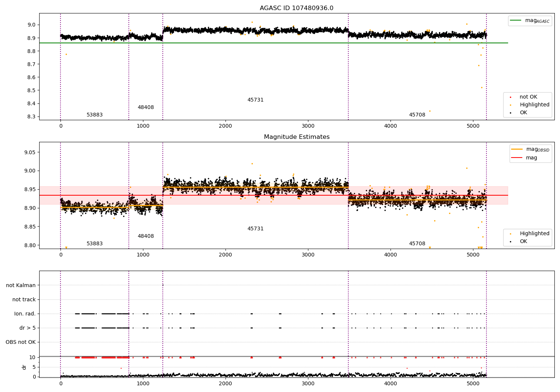
Task: Click obsid label 45731 in the middle plot
Action: [x=255, y=229]
